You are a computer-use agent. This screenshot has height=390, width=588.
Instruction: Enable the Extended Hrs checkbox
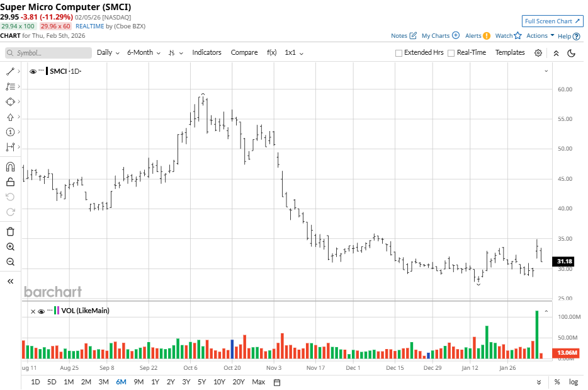[x=399, y=53]
